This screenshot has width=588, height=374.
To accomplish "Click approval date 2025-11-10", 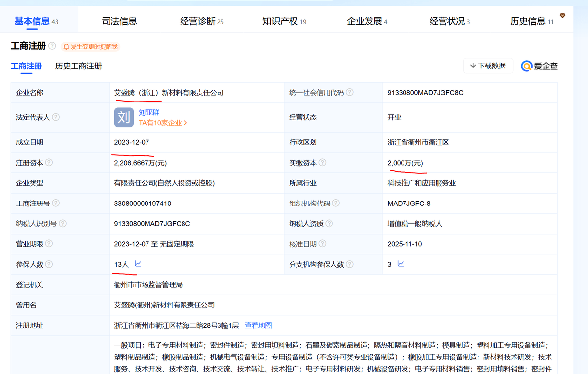I will (x=404, y=244).
